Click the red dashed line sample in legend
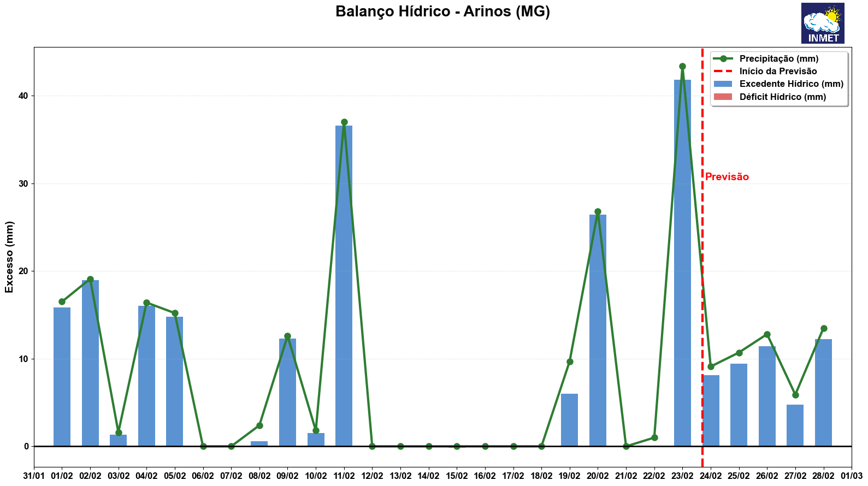 (x=723, y=72)
